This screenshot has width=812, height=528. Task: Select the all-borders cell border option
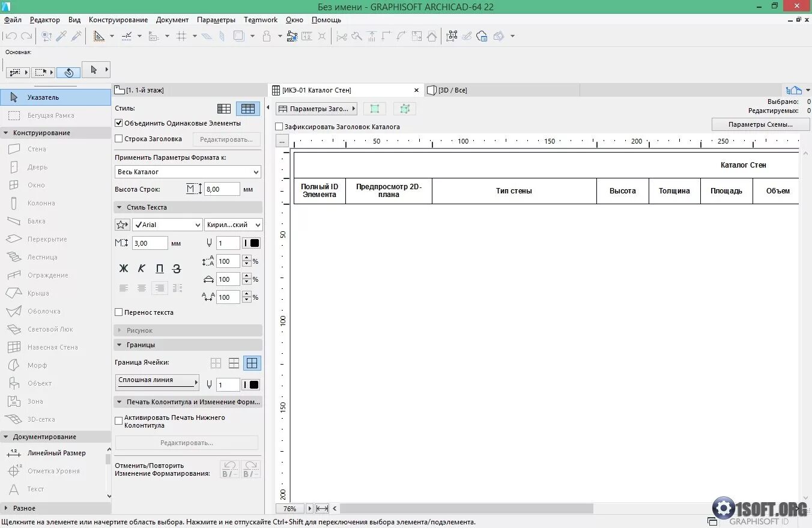click(x=252, y=363)
